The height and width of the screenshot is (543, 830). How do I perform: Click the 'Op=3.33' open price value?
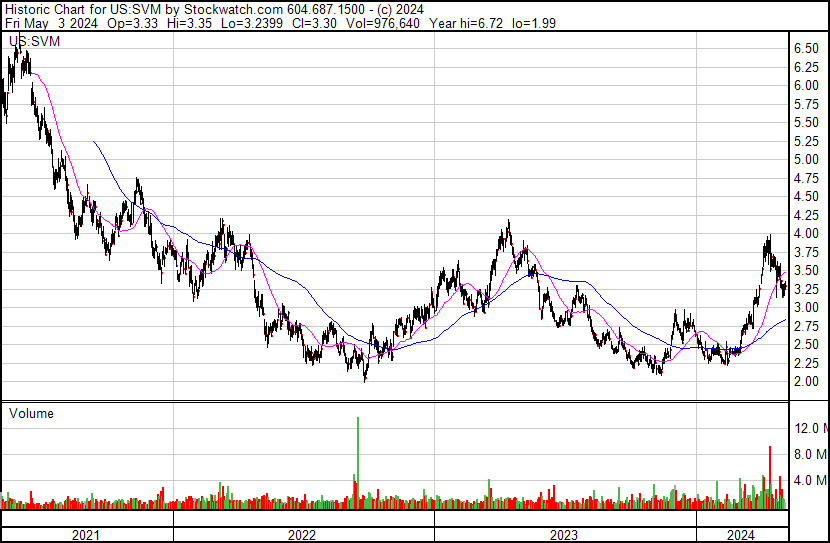(132, 23)
